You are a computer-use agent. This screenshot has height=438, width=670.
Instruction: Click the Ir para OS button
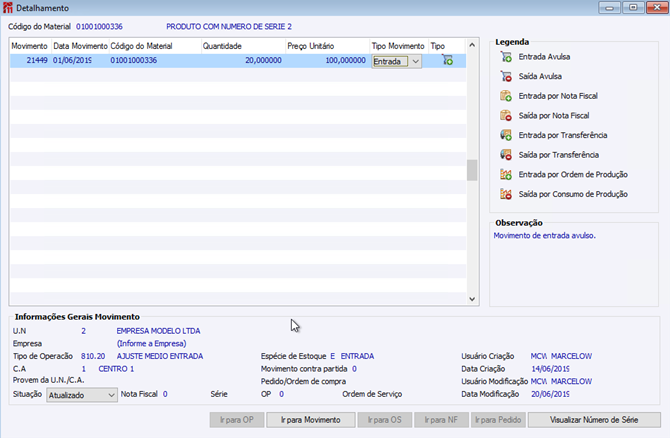pos(385,420)
